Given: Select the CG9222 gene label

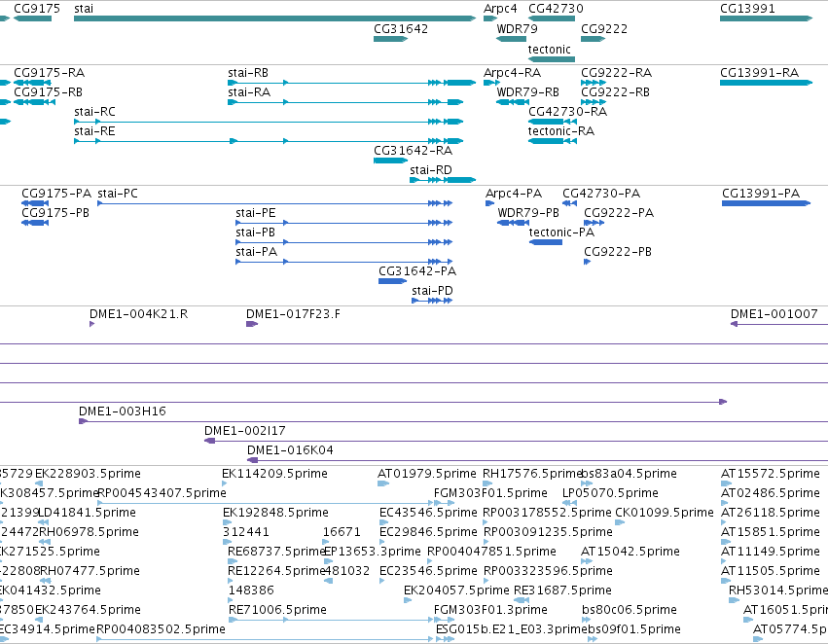Looking at the screenshot, I should coord(604,28).
